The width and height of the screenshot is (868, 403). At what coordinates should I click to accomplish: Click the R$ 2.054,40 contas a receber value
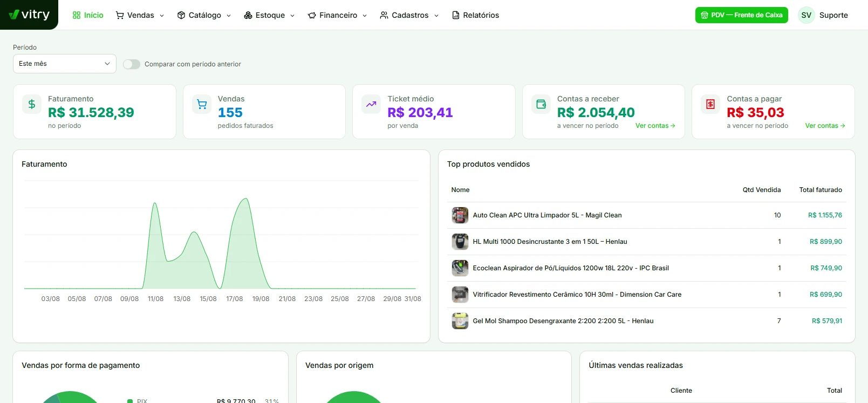(x=596, y=113)
